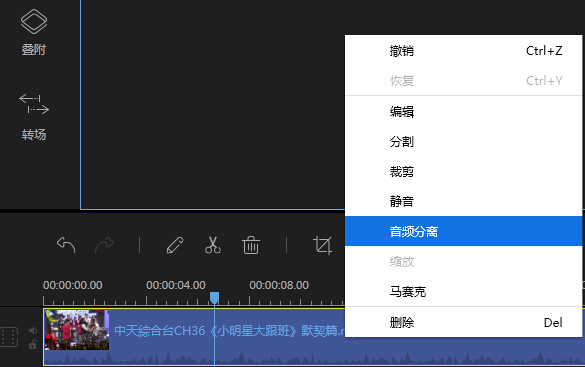Click the pencil edit icon

175,245
